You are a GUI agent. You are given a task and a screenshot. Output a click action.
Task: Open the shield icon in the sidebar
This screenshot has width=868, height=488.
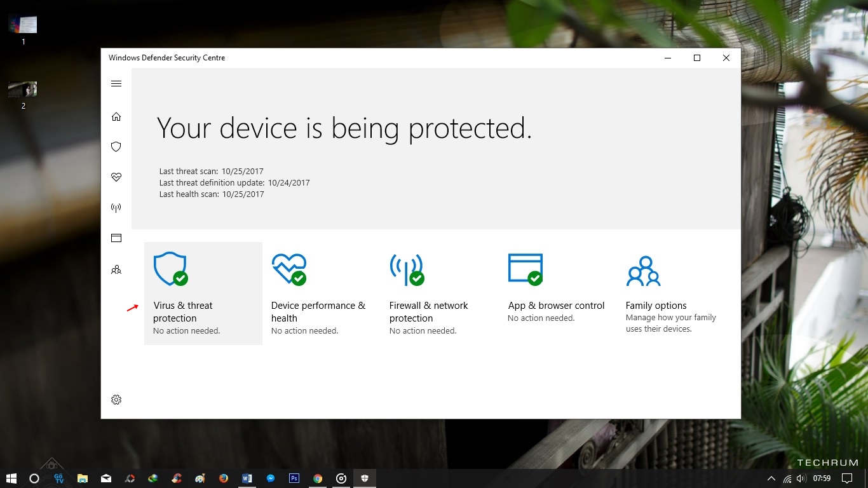116,147
